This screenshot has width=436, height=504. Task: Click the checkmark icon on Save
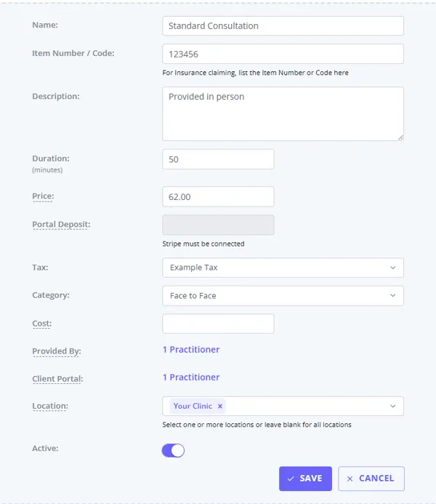coord(291,479)
